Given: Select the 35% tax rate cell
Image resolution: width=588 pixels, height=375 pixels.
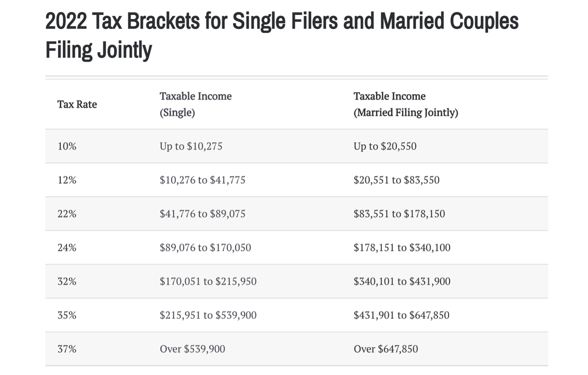Looking at the screenshot, I should 67,315.
